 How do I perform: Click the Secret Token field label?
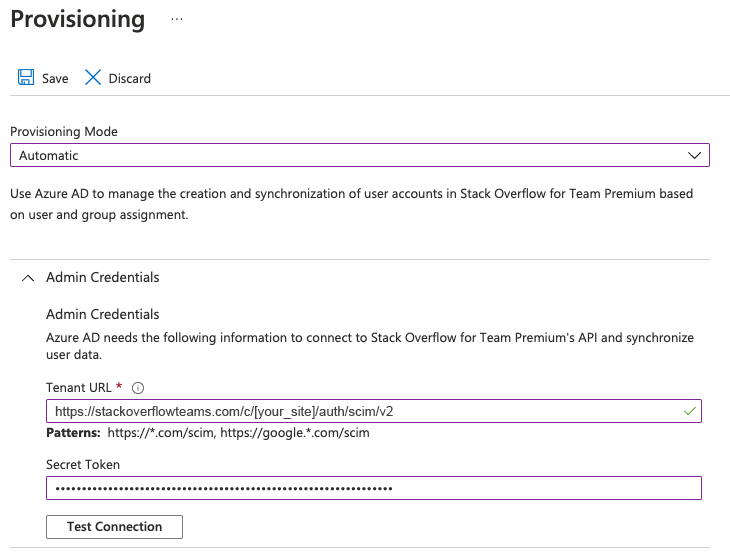tap(84, 464)
